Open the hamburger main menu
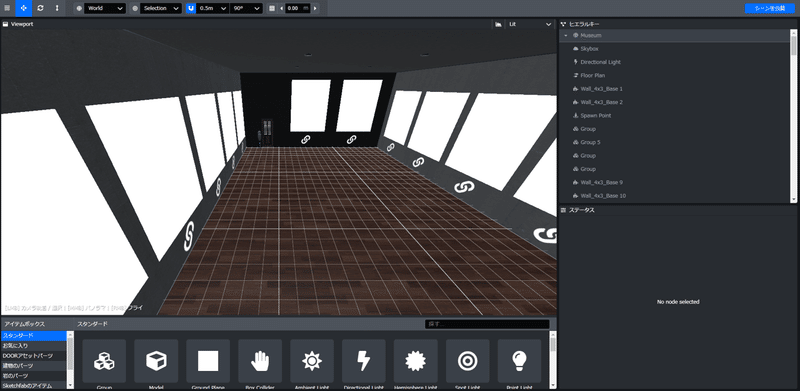800x391 pixels. pos(7,8)
